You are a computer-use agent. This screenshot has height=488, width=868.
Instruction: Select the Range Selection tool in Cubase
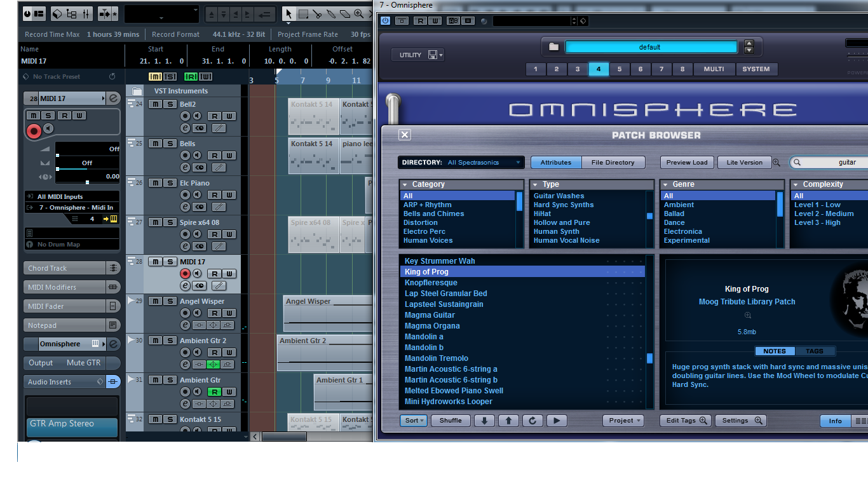pyautogui.click(x=304, y=14)
